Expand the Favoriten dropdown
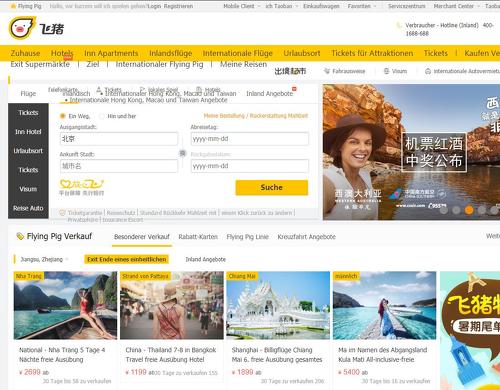Viewport: 500px width, 390px height. (375, 6)
